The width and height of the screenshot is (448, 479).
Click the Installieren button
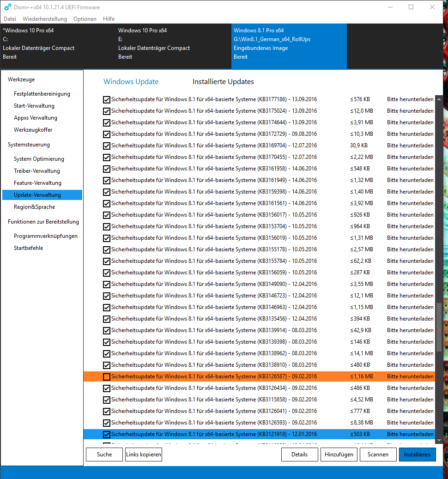coord(417,454)
